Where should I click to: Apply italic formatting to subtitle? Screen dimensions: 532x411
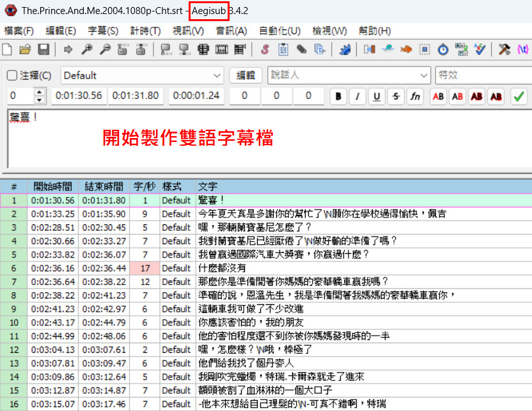(357, 97)
